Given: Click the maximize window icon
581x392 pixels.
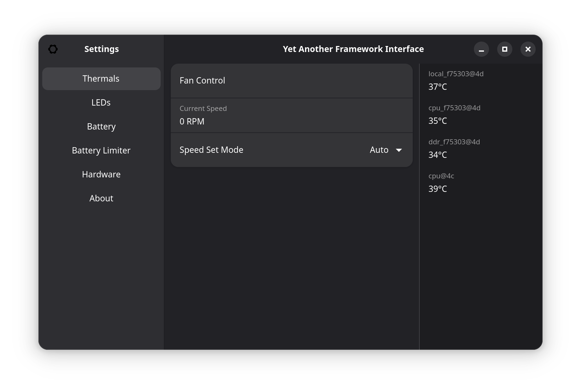Looking at the screenshot, I should 504,49.
